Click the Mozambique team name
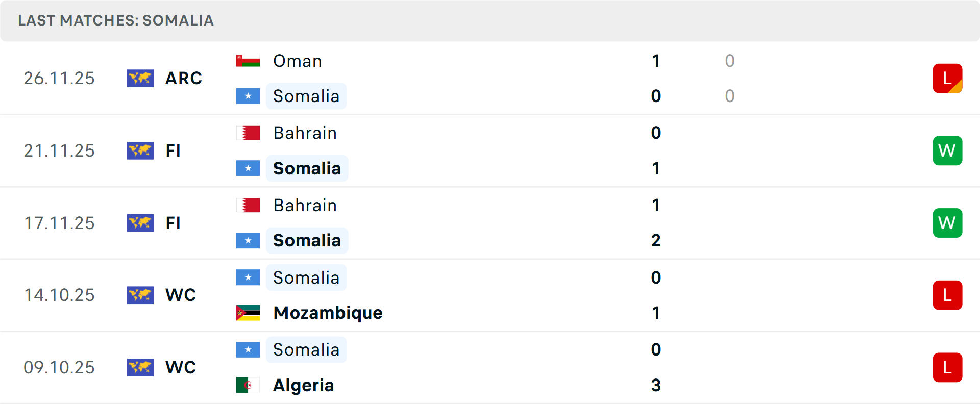This screenshot has height=404, width=980. coord(328,313)
